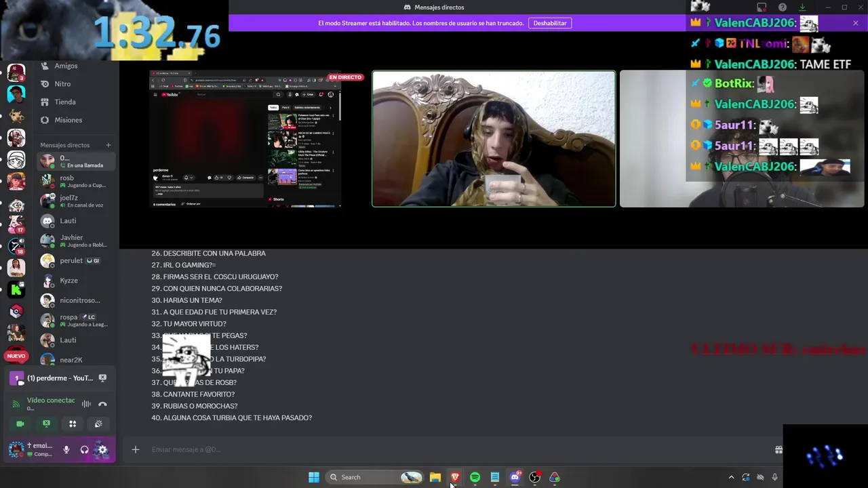Viewport: 868px width, 488px height.
Task: Expand hidden system tray icons chevron
Action: pyautogui.click(x=731, y=477)
